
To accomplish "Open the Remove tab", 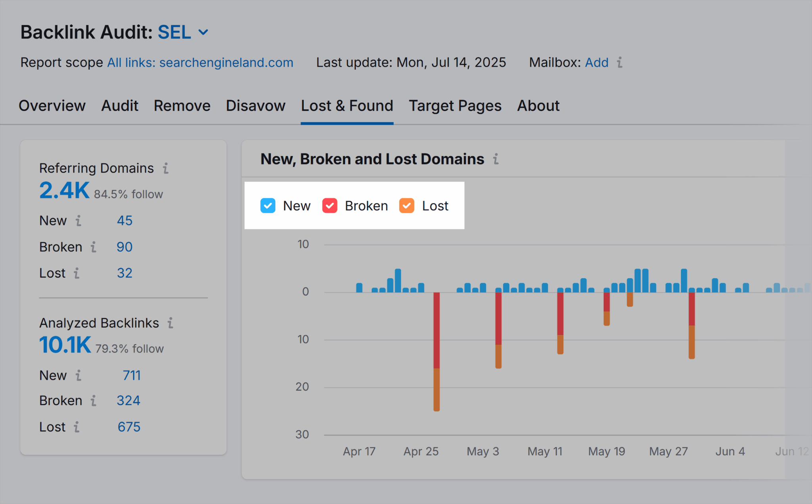I will tap(182, 106).
